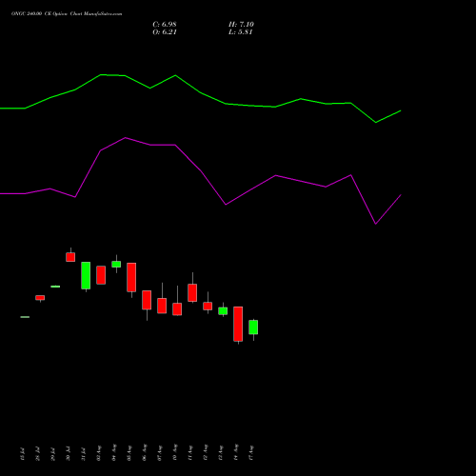Click the last green candlestick for 17 Aug

coord(253,327)
